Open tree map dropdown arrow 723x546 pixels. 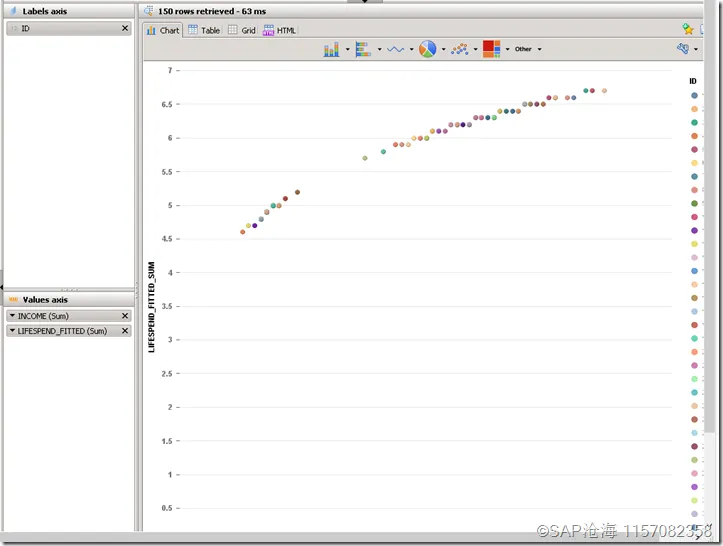pyautogui.click(x=508, y=49)
